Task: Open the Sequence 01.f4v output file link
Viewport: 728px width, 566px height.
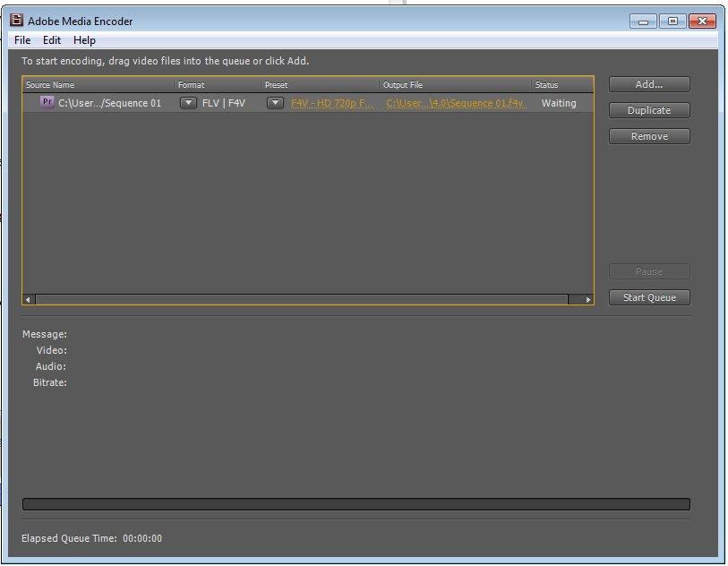Action: (x=456, y=103)
